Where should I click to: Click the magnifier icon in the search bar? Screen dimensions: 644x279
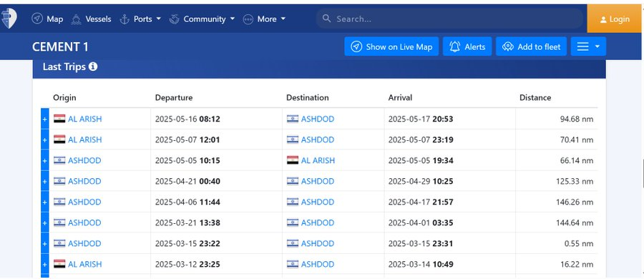pyautogui.click(x=326, y=19)
